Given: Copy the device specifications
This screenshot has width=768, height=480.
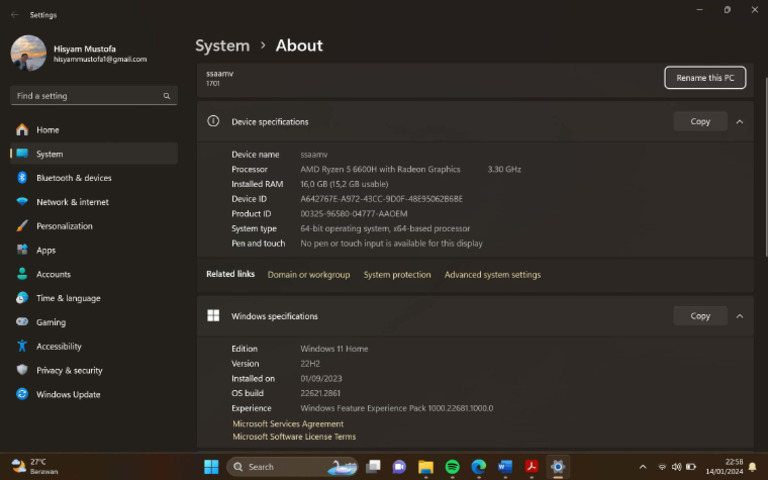Looking at the screenshot, I should (700, 121).
